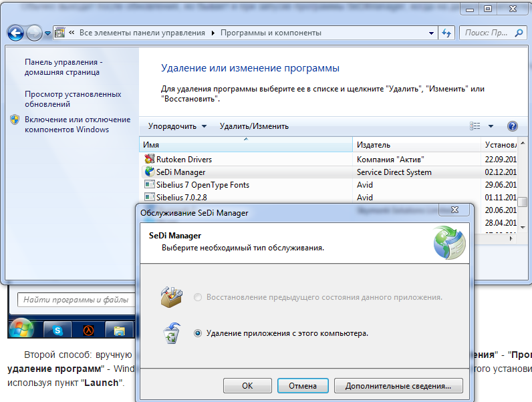Screen dimensions: 532x402
Task: Maximize the Programs and Components window
Action: (488, 9)
